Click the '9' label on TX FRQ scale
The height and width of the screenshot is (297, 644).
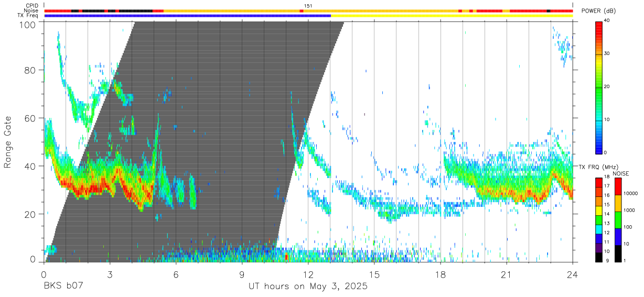pyautogui.click(x=607, y=260)
